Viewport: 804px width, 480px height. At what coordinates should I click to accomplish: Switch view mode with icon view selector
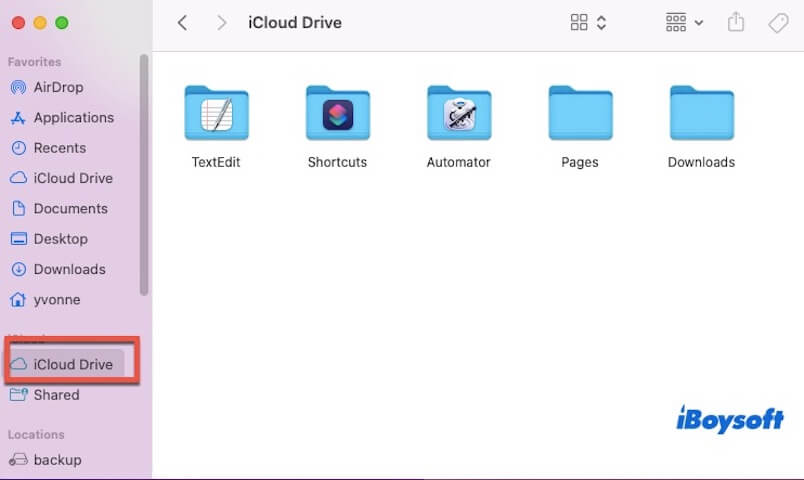coord(588,22)
